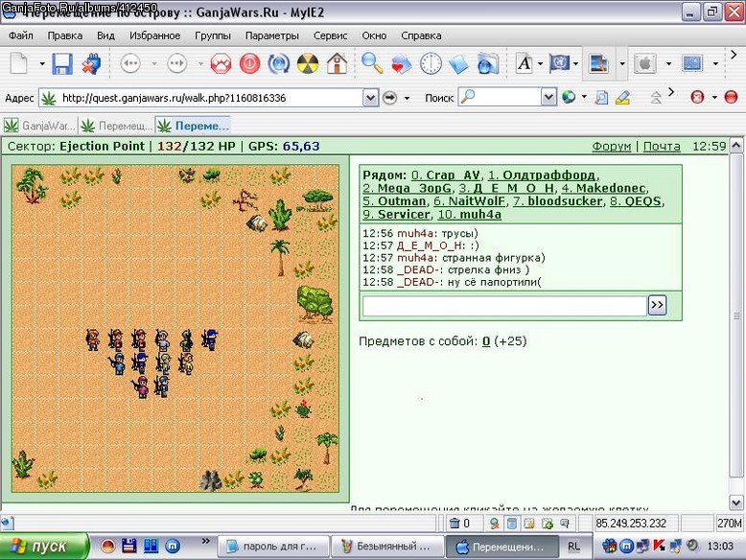Image resolution: width=746 pixels, height=560 pixels.
Task: Click the landscape picture toolbar icon
Action: tap(598, 63)
